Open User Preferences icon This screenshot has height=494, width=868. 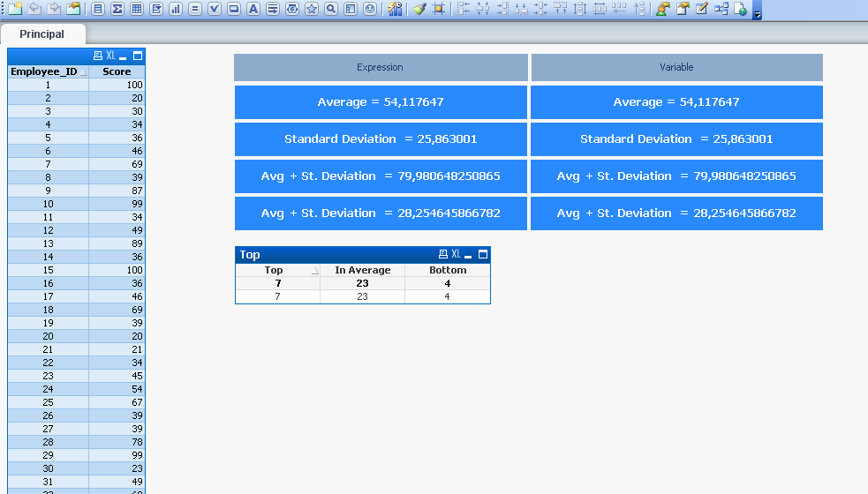(662, 8)
